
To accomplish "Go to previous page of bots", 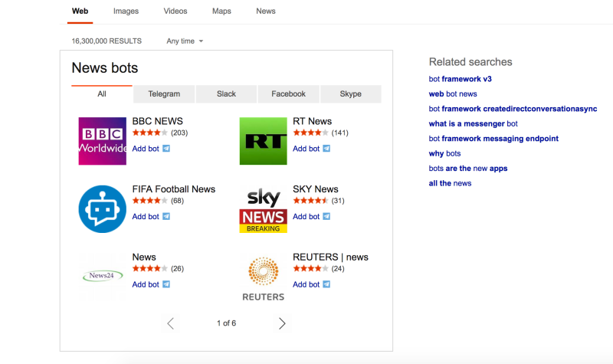I will (x=171, y=323).
